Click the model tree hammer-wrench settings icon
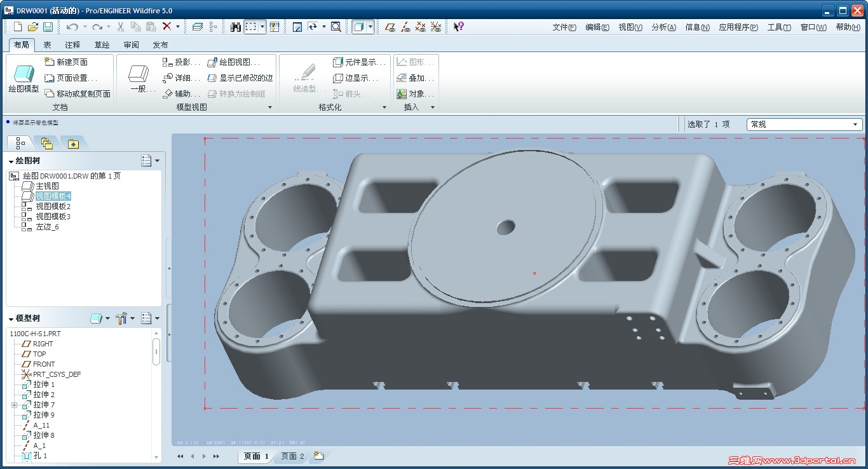 123,318
